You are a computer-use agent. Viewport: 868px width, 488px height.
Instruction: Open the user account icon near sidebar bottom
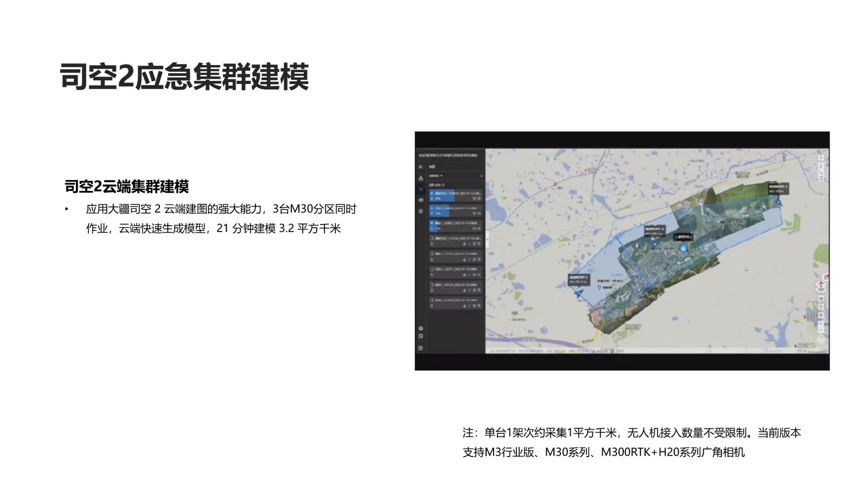click(x=421, y=329)
